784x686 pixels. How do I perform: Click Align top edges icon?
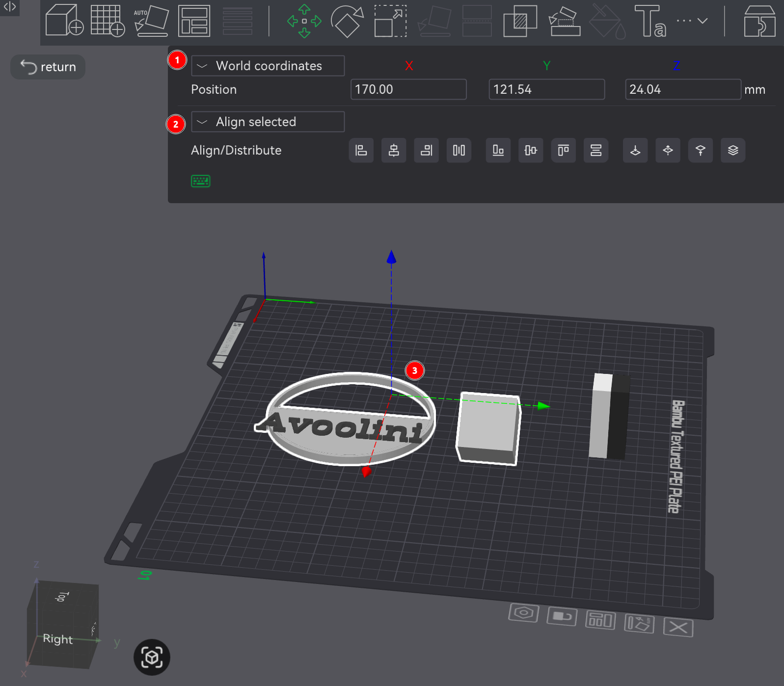coord(564,150)
